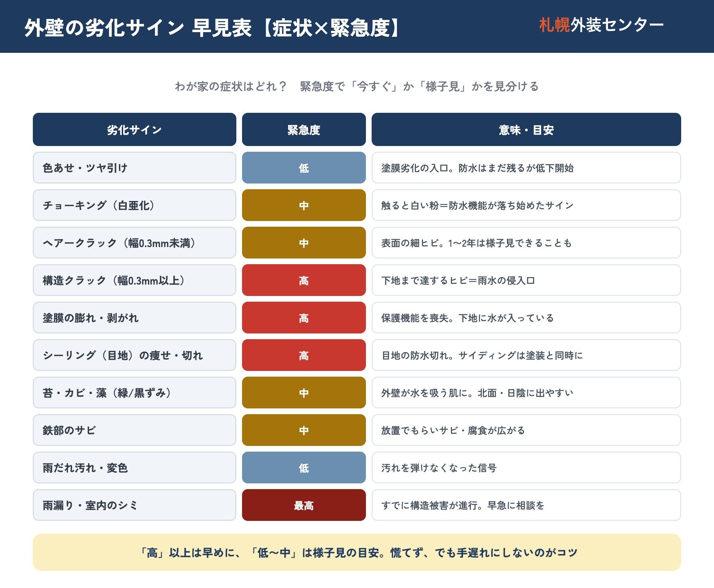Click the 色あせ・ツヤ引け row label
The width and height of the screenshot is (714, 588).
135,168
